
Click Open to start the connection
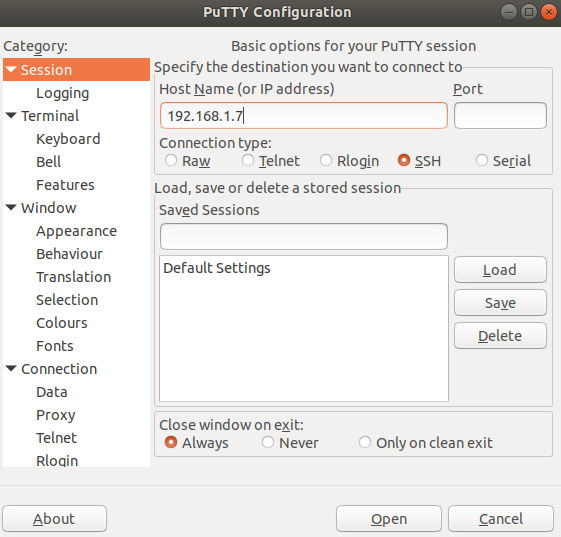coord(389,519)
